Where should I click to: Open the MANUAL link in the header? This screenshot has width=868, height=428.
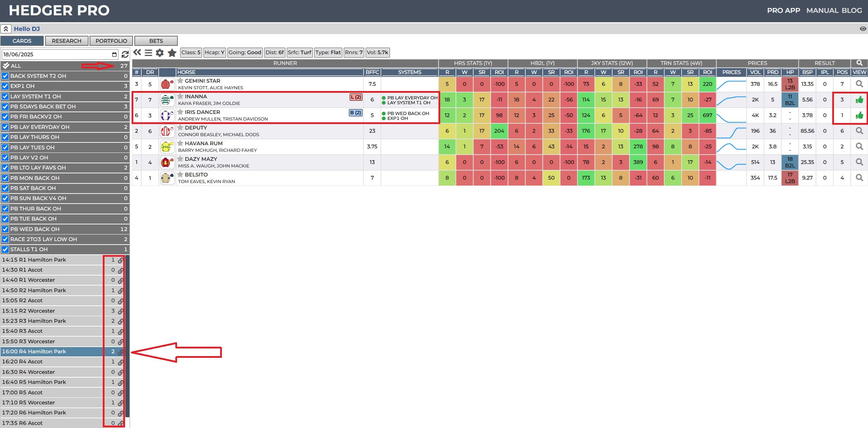point(822,10)
